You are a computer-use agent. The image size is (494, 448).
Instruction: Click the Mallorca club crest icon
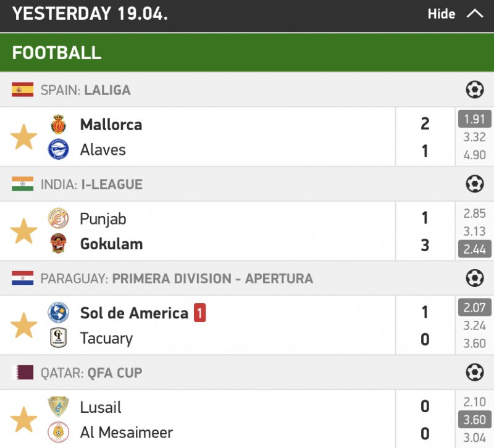59,124
